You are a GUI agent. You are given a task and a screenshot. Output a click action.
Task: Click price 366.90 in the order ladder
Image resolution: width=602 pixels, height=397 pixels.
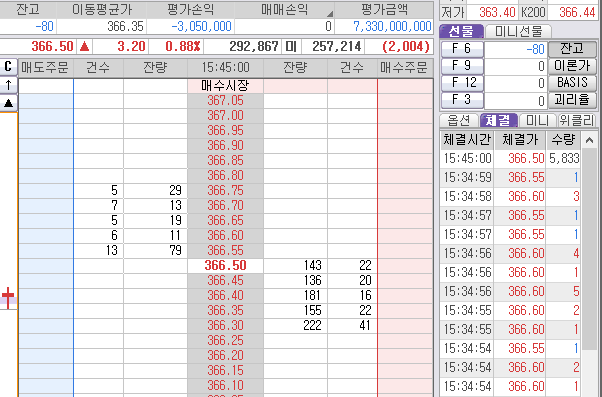225,146
